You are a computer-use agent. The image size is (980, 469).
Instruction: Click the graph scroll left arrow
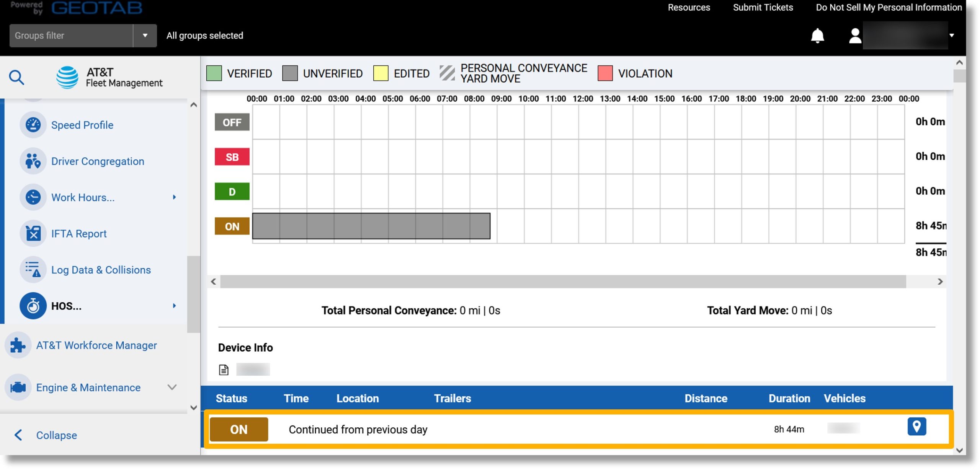click(x=214, y=282)
